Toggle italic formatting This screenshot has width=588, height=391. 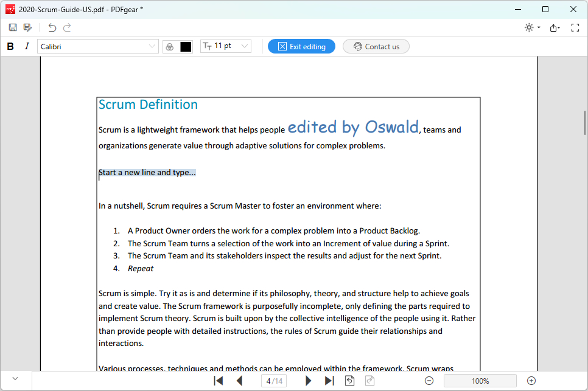point(27,46)
